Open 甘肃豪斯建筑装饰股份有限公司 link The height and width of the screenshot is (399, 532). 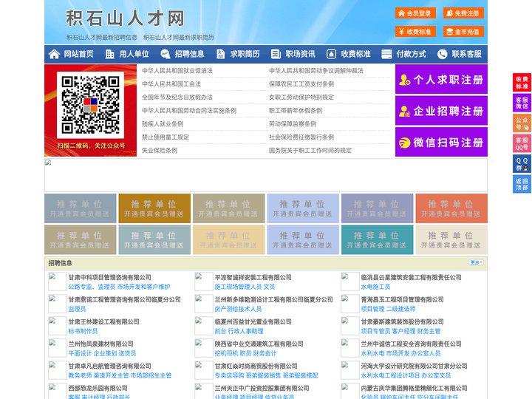pos(403,321)
